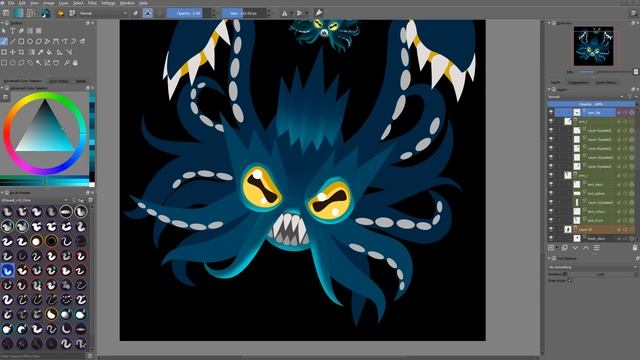Select the Multibrush tool
640x360 pixels.
[82, 41]
